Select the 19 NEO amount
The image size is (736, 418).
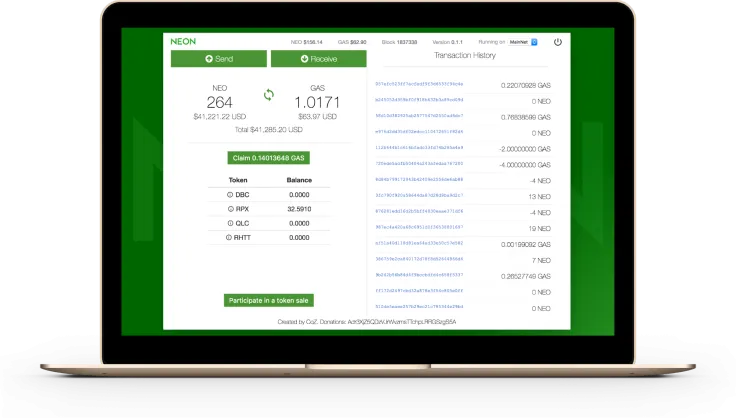[539, 228]
